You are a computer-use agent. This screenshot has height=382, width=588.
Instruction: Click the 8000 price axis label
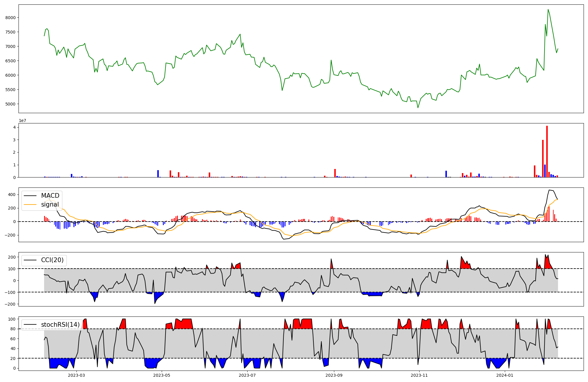[10, 18]
